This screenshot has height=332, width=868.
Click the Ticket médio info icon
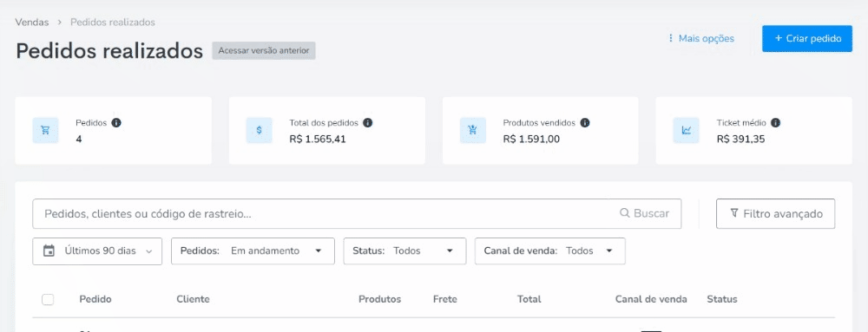point(775,122)
